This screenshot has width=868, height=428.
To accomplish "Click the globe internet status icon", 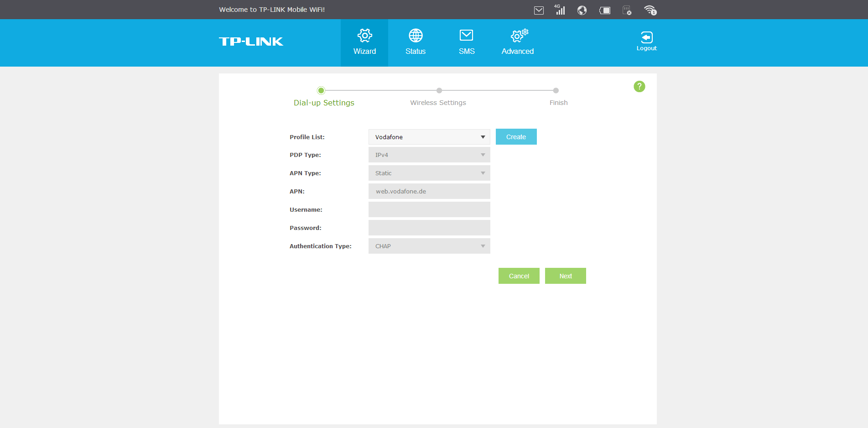I will [582, 10].
